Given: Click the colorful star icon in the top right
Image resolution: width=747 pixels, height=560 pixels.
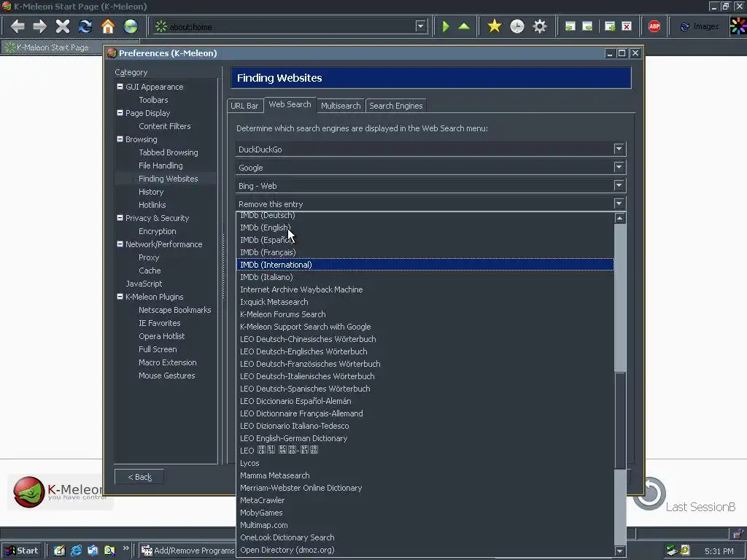Looking at the screenshot, I should [738, 26].
